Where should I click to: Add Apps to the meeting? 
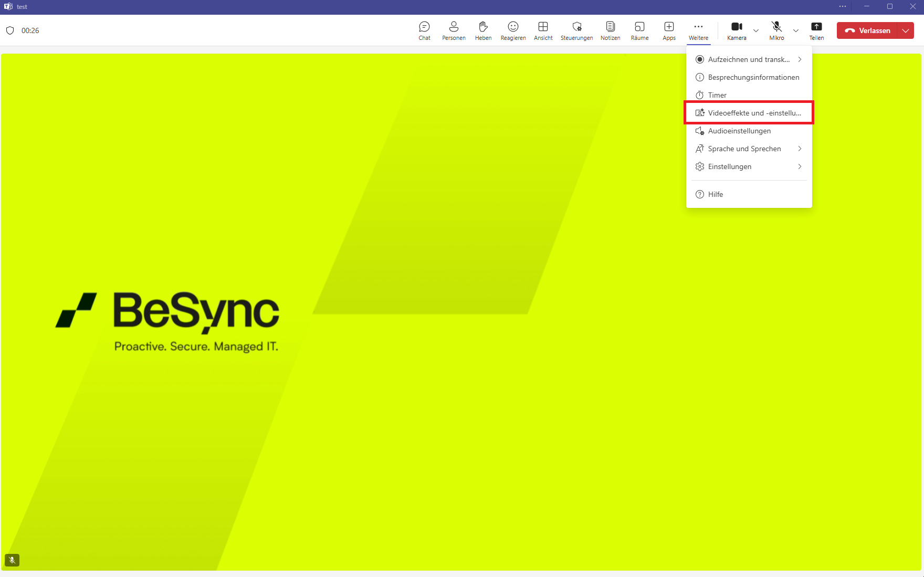tap(669, 30)
